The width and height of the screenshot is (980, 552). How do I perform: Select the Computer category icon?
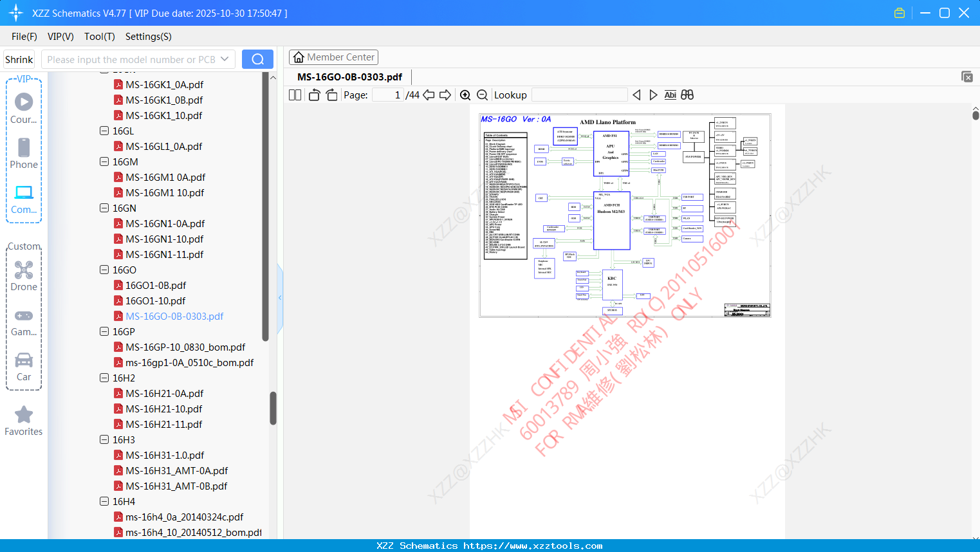tap(24, 199)
